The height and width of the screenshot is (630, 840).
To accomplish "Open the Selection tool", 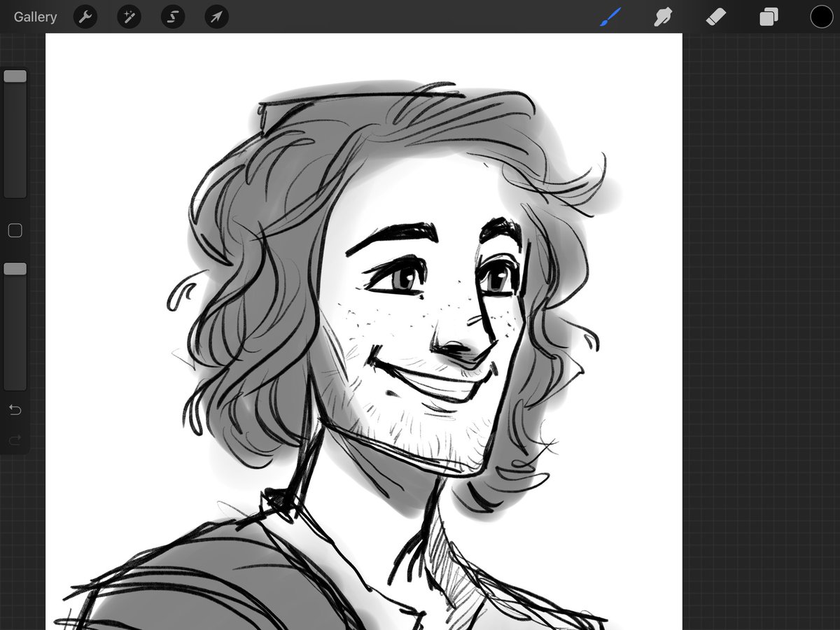I will click(x=173, y=17).
